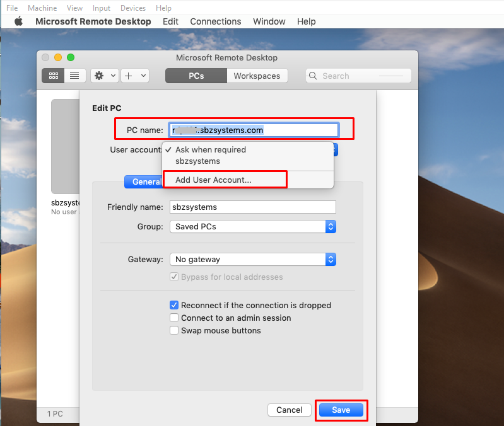Select the Workspaces tab
The image size is (504, 426).
[x=257, y=76]
